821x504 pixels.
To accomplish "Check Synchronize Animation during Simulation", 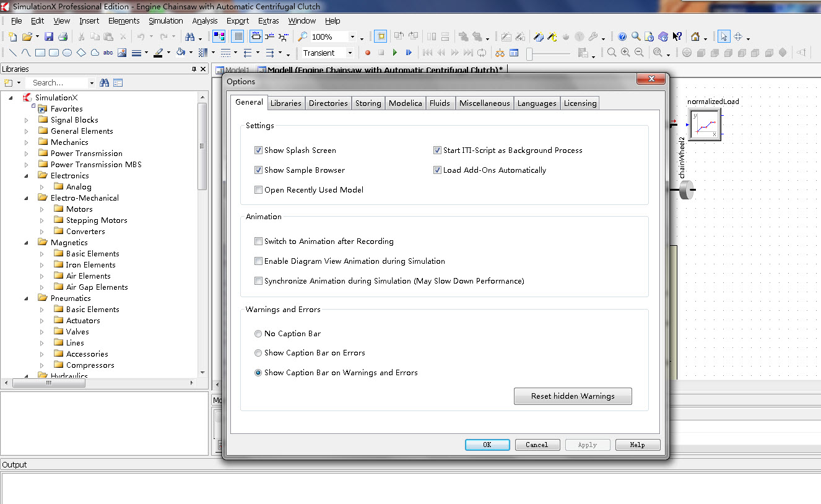I will [258, 281].
